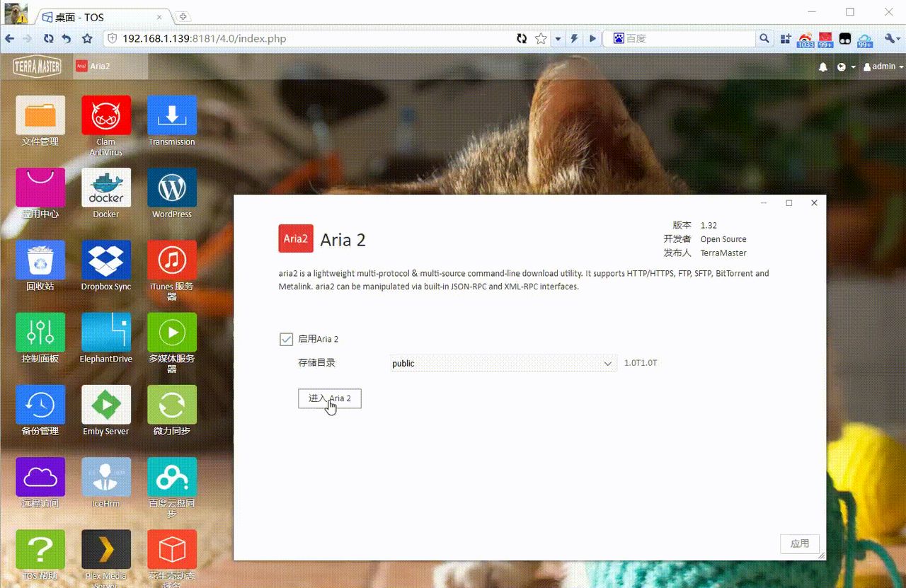Image resolution: width=906 pixels, height=588 pixels.
Task: Click the notification bell icon
Action: click(823, 67)
